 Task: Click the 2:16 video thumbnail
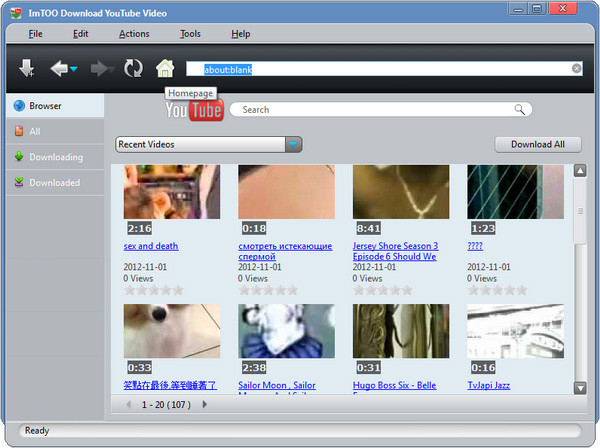point(172,192)
